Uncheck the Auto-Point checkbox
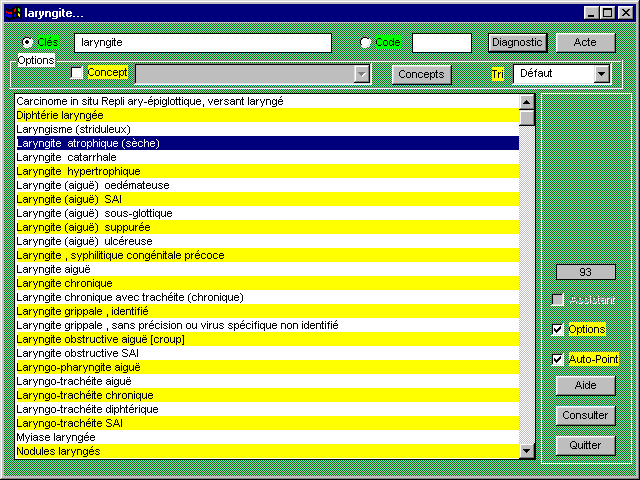This screenshot has width=640, height=480. (557, 359)
